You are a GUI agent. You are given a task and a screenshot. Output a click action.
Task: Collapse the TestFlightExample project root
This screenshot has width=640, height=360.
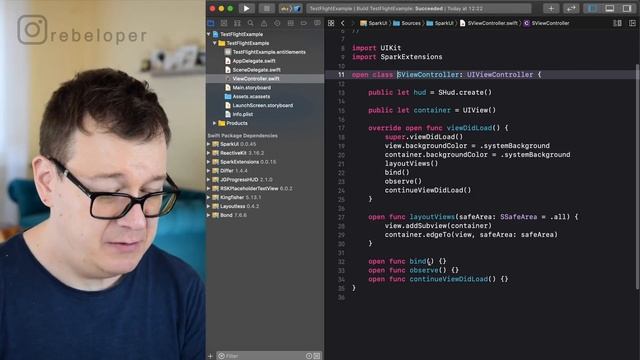pos(209,34)
